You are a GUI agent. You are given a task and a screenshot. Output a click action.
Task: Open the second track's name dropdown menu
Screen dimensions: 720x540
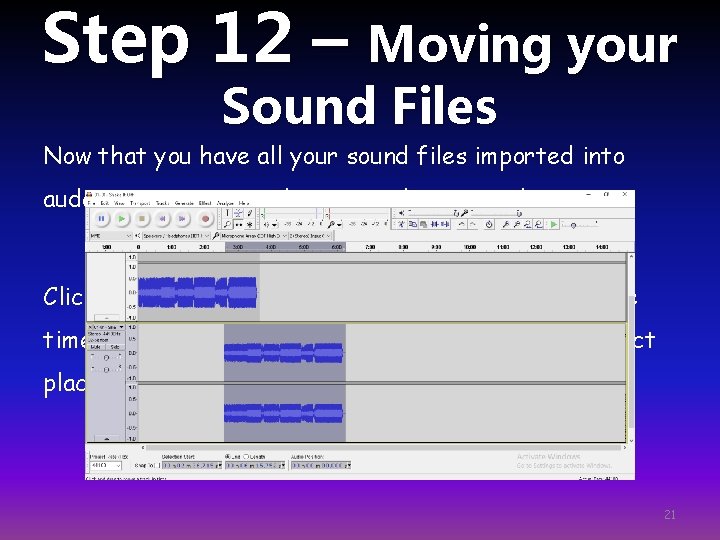[106, 327]
